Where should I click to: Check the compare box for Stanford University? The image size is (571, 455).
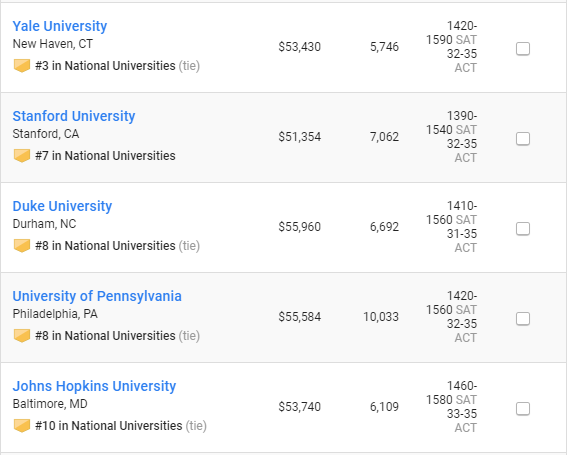[x=523, y=139]
